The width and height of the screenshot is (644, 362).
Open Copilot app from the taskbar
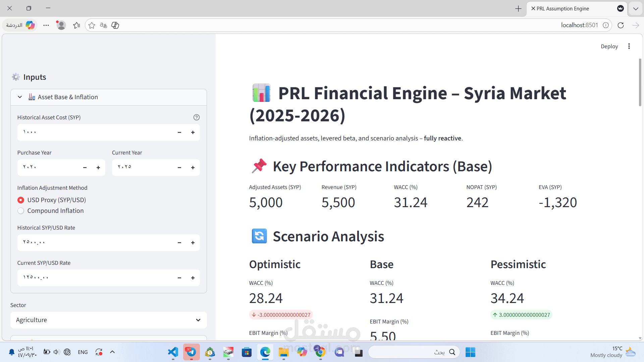coord(302,352)
